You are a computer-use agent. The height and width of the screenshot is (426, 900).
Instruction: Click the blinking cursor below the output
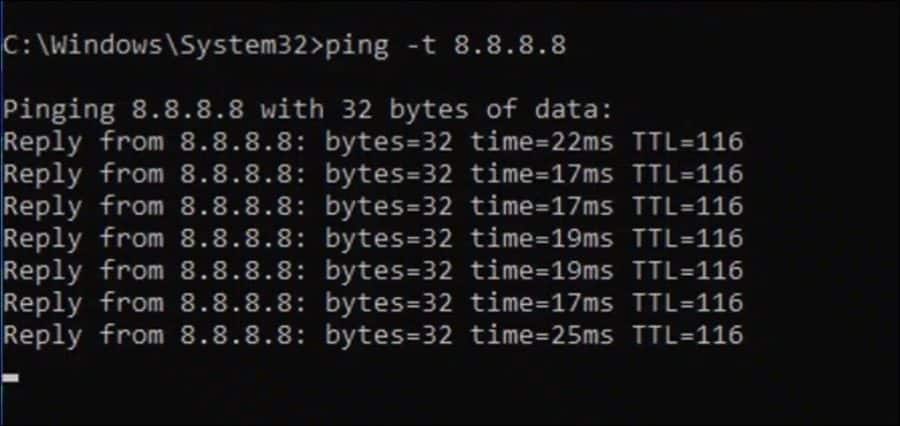point(11,378)
